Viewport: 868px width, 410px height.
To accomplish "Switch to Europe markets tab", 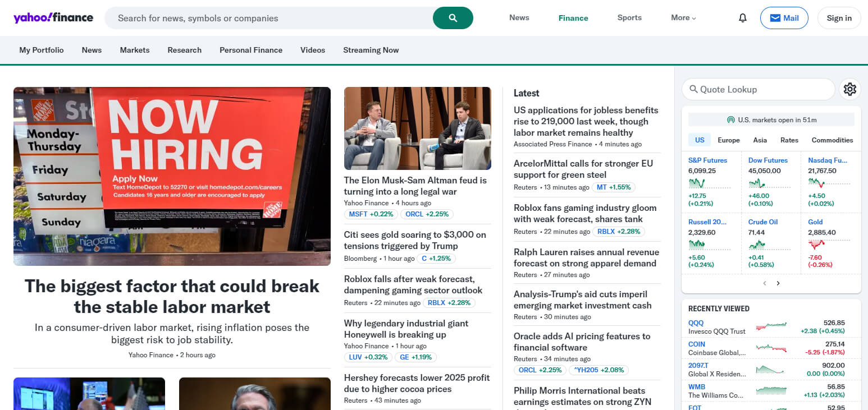I will tap(729, 140).
